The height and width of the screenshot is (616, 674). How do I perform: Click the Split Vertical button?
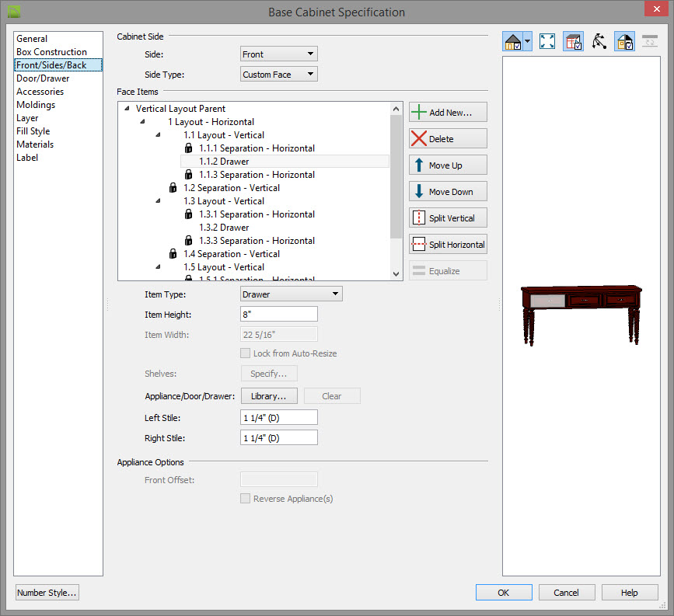pyautogui.click(x=448, y=218)
